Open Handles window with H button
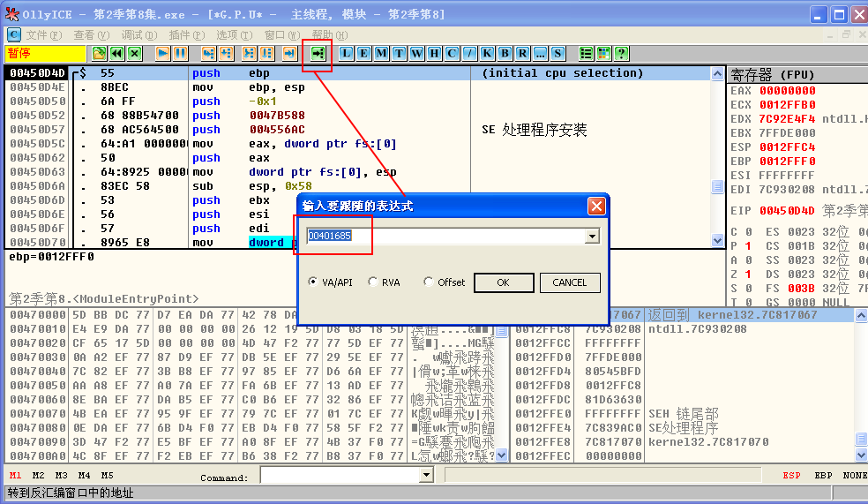The height and width of the screenshot is (504, 868). (x=435, y=54)
